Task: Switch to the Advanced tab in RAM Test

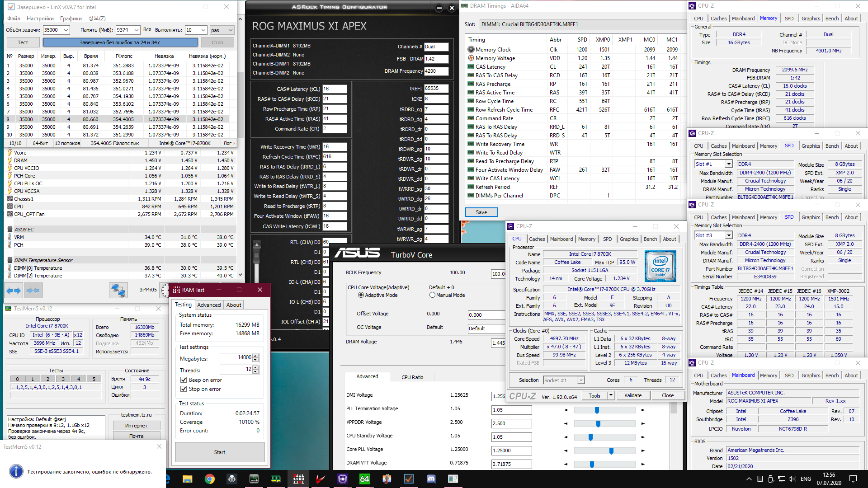Action: pos(209,305)
